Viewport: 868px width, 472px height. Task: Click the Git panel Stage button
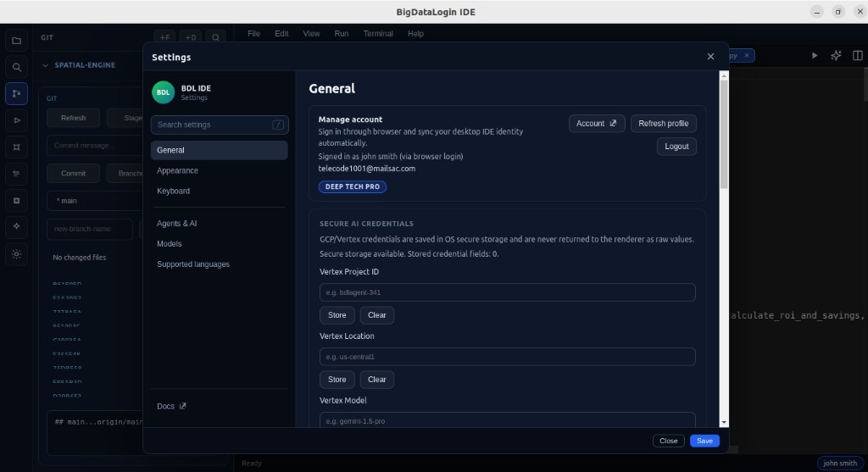pyautogui.click(x=126, y=118)
